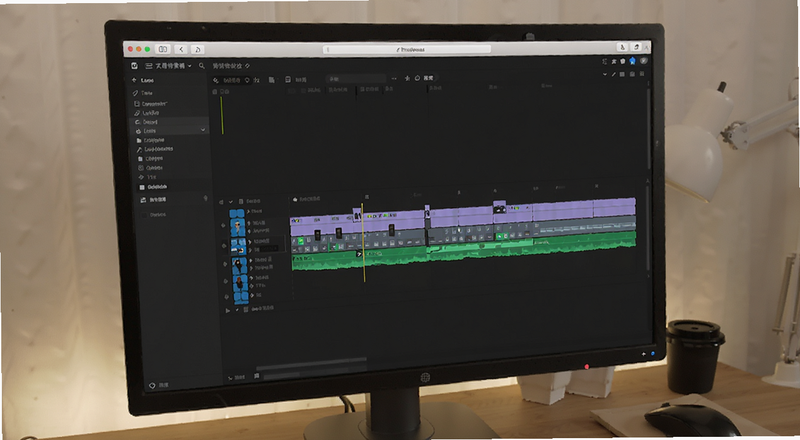Expand the small down-chevron near the pencil icon
Viewport: 800px width, 440px height.
605,75
